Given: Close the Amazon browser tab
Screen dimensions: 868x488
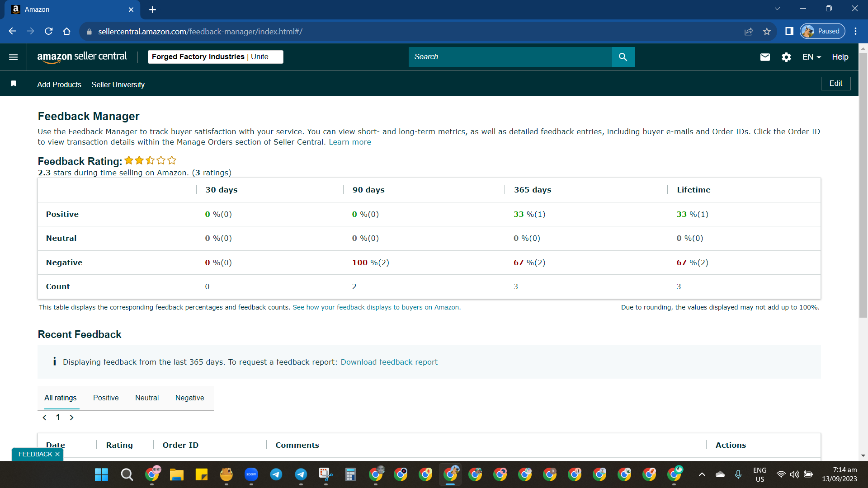Looking at the screenshot, I should point(131,9).
